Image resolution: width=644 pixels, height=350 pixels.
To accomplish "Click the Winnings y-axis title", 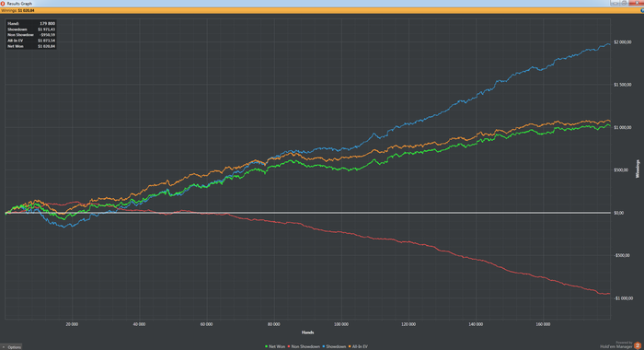I will tap(638, 169).
